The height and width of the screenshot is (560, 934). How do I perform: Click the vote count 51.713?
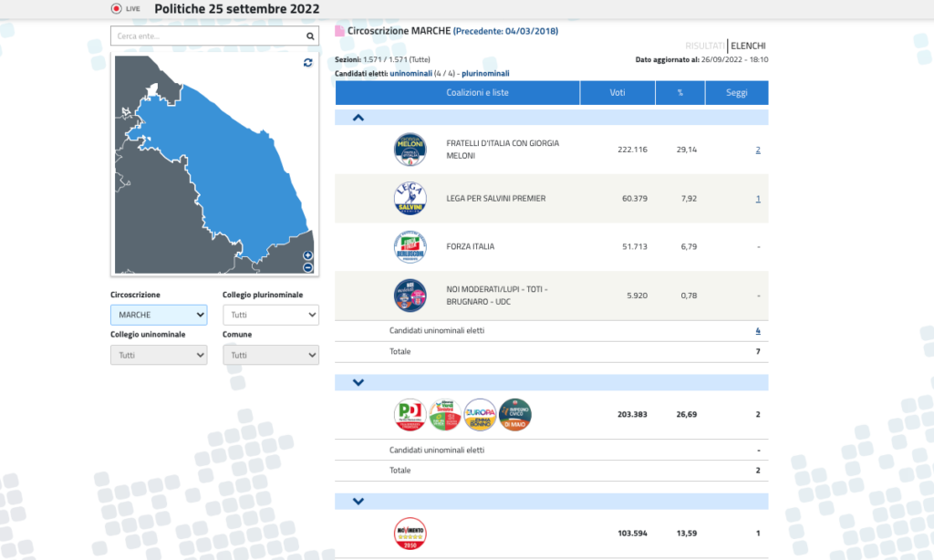coord(635,246)
